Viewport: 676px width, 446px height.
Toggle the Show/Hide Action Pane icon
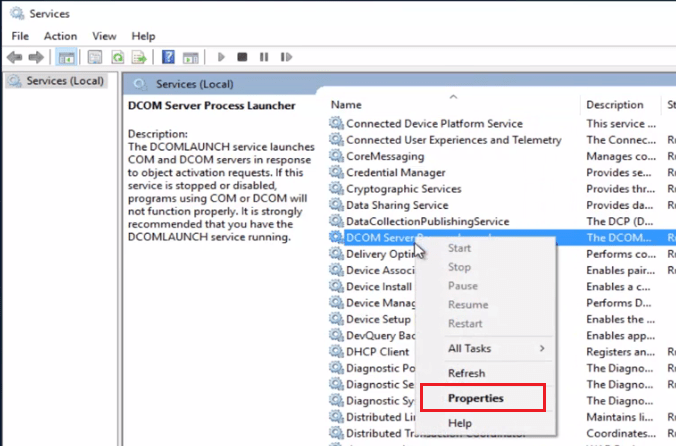190,57
